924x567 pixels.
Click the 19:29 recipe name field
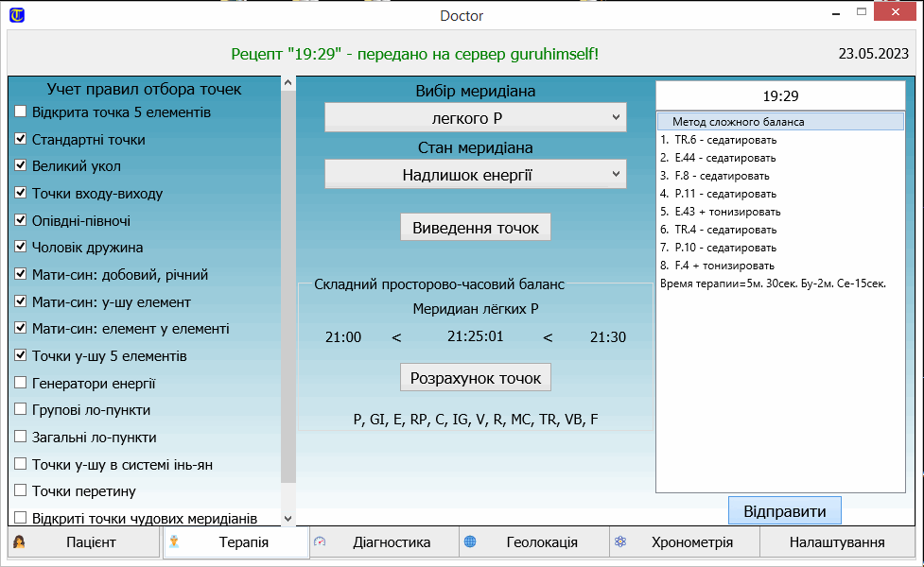pos(780,96)
